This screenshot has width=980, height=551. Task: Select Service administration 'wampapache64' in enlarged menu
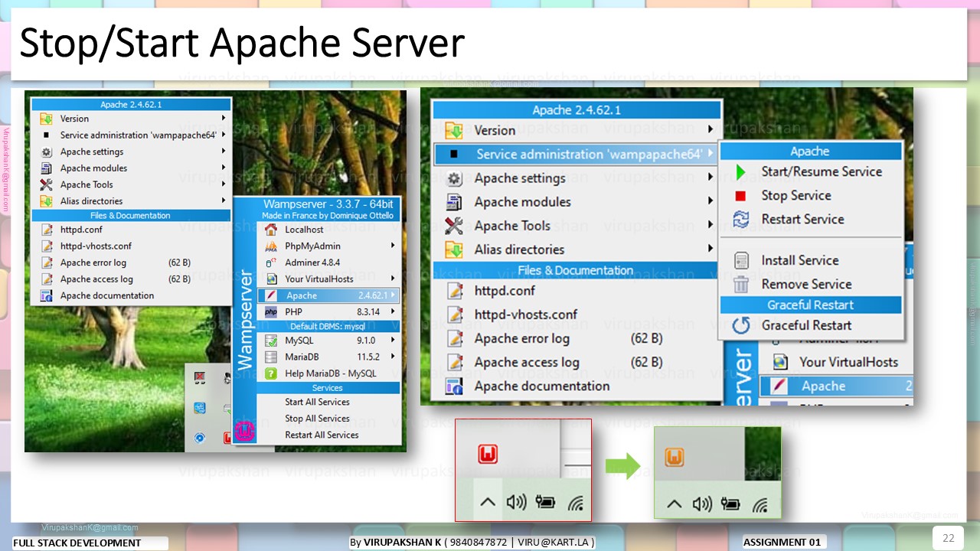pyautogui.click(x=577, y=154)
